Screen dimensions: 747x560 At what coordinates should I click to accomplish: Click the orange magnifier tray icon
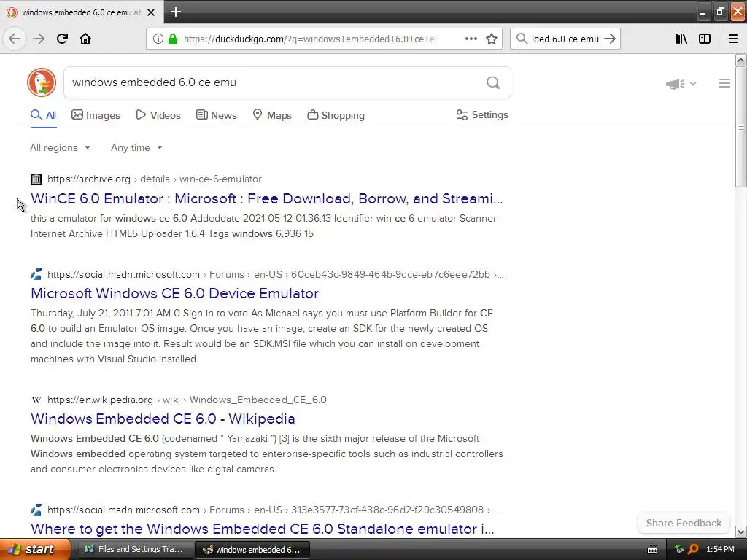693,550
